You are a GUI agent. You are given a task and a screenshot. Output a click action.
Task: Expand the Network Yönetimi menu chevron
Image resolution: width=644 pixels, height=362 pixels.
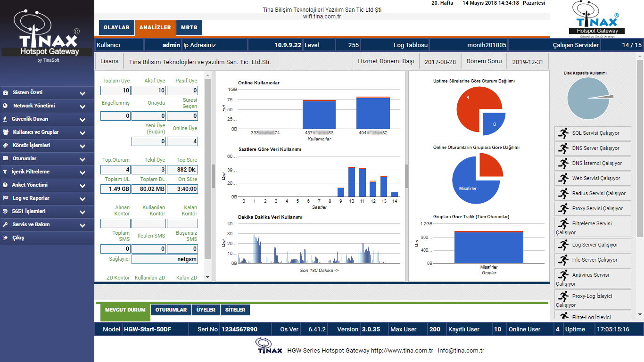(x=83, y=107)
